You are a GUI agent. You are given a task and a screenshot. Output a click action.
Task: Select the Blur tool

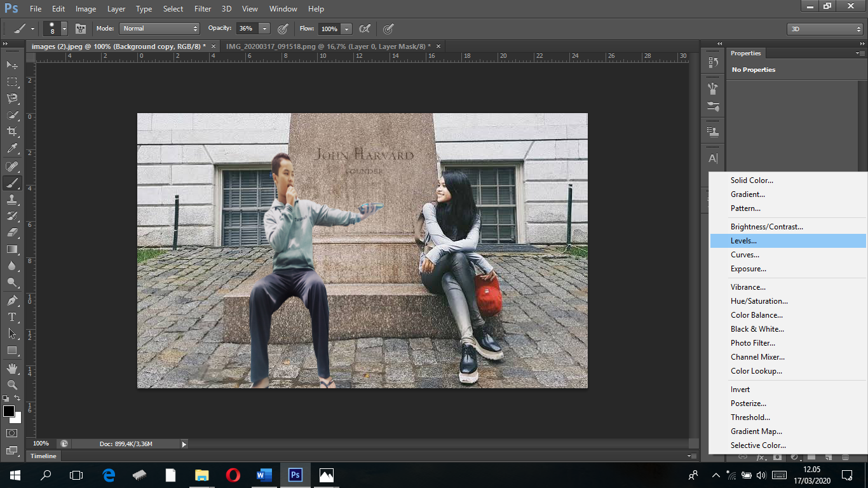tap(12, 266)
